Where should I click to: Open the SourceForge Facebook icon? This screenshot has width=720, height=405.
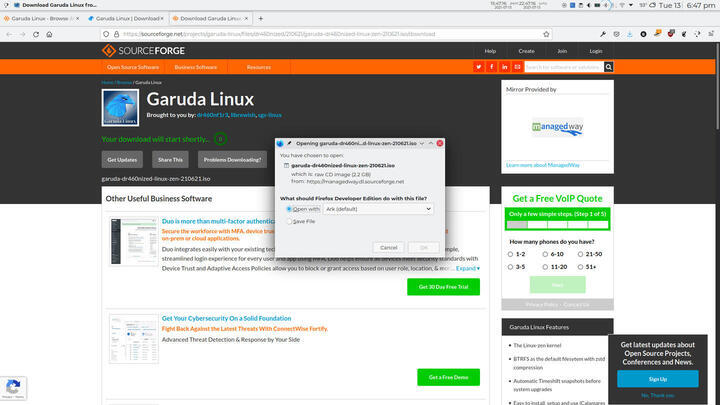[x=491, y=67]
